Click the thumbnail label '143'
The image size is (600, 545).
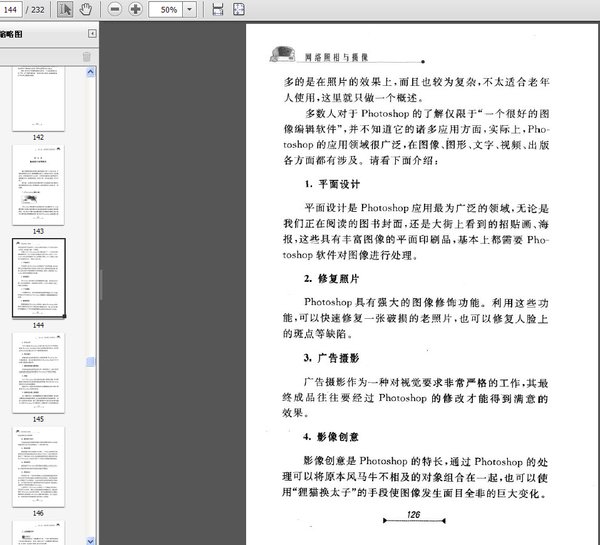[38, 231]
